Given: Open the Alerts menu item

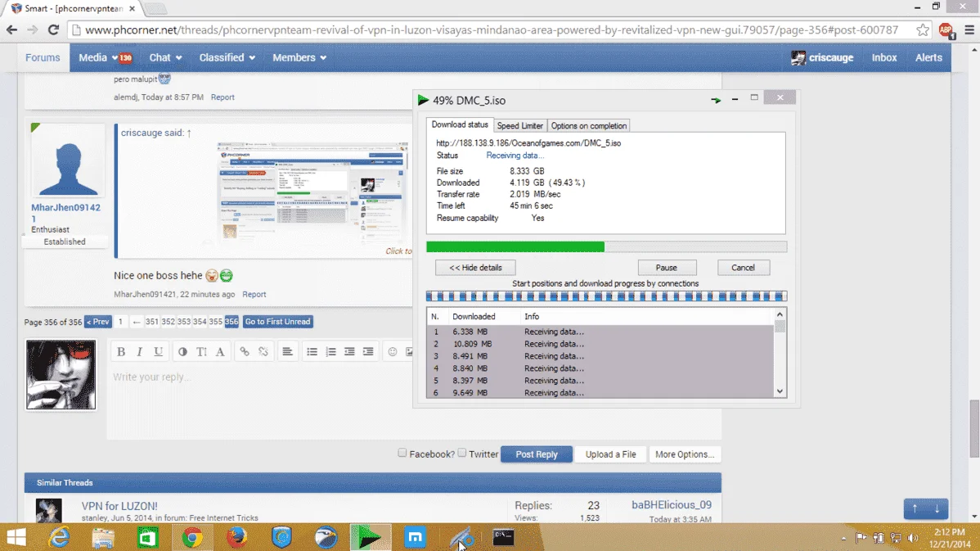Looking at the screenshot, I should tap(928, 57).
